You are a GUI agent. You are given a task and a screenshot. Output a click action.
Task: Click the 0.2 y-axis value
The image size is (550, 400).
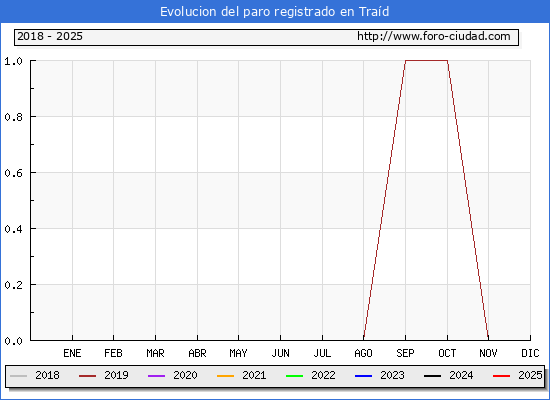(13, 285)
